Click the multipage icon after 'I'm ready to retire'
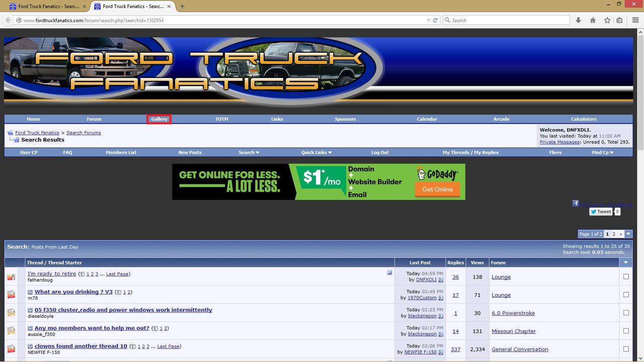644x362 pixels. pos(83,275)
